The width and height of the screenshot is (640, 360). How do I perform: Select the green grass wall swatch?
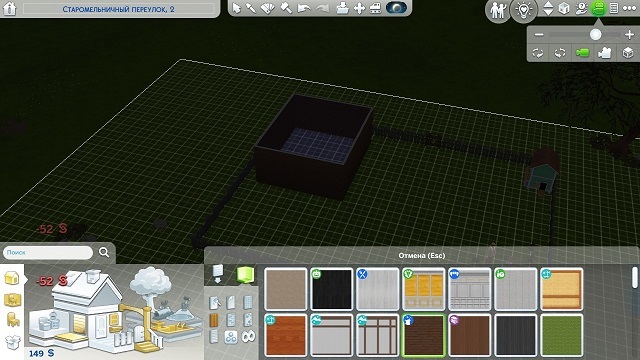coord(561,335)
